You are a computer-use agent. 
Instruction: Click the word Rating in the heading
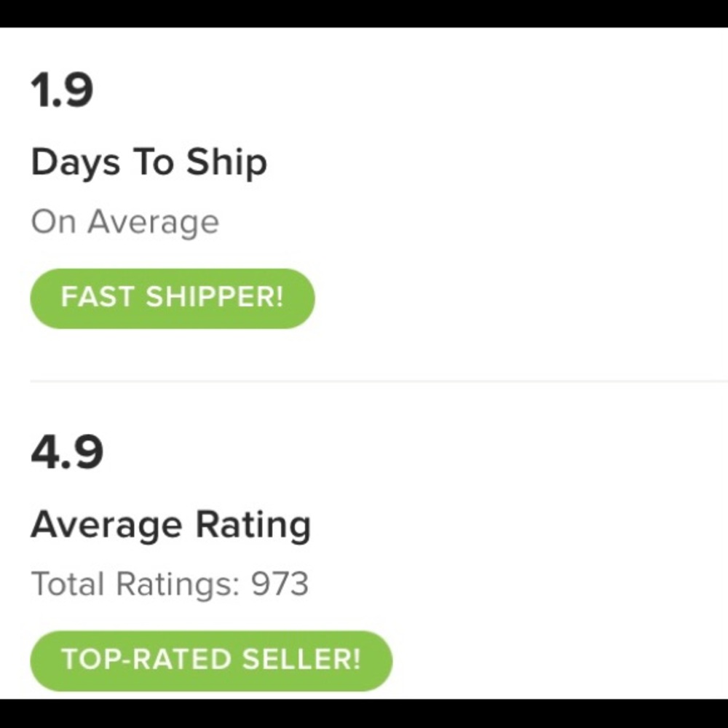point(253,525)
